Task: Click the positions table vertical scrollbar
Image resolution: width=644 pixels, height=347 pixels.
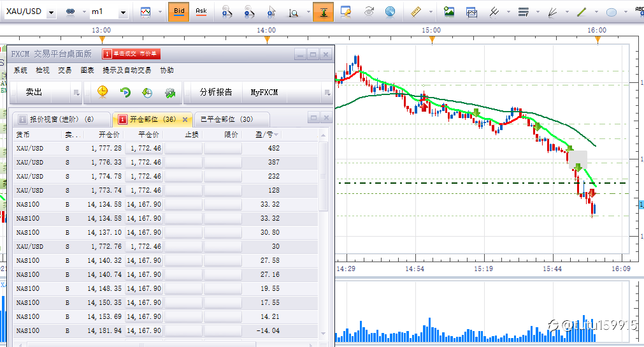Action: click(324, 179)
